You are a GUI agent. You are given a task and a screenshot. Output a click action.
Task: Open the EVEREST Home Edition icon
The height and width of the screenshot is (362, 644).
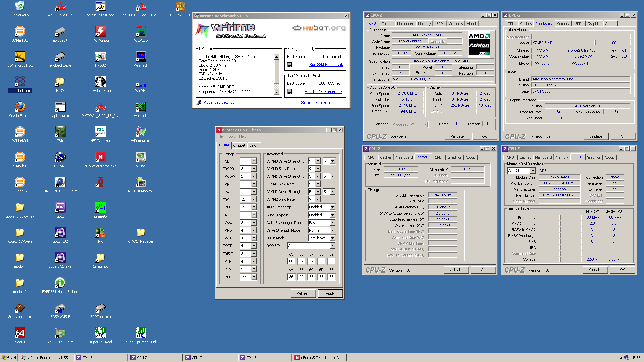click(x=60, y=286)
